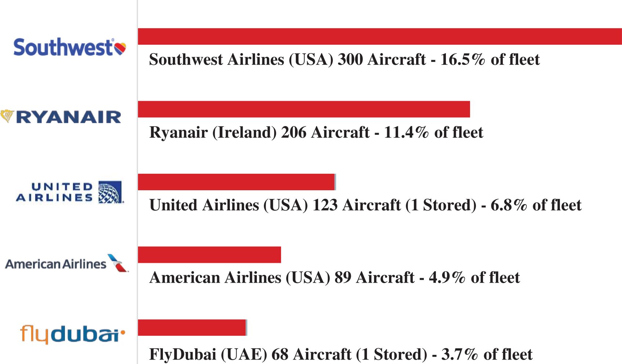Click the Southwest heart logo icon

coord(120,48)
